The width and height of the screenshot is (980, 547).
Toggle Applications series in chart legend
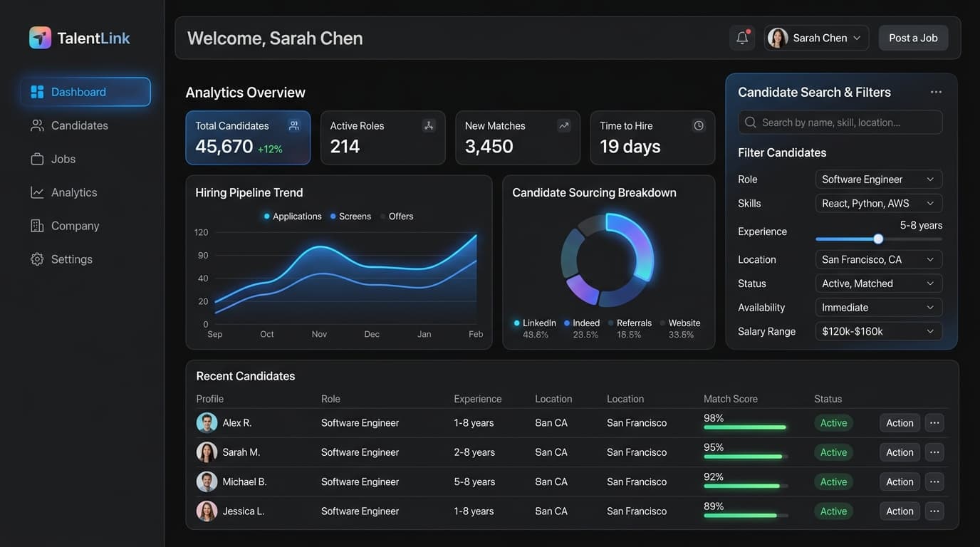coord(293,217)
